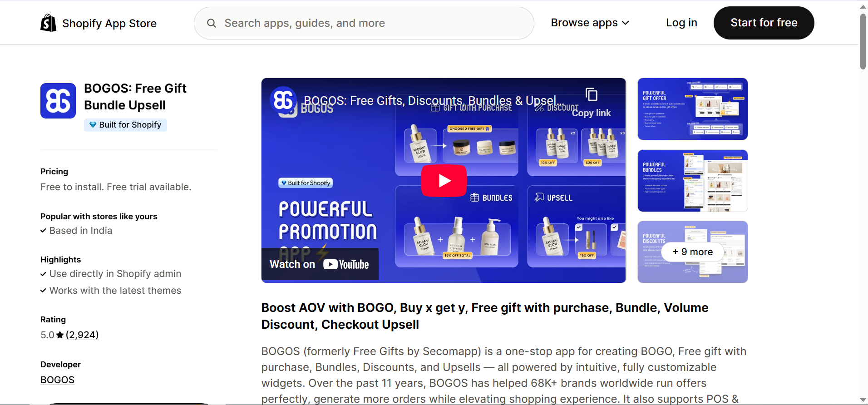The height and width of the screenshot is (405, 868).
Task: Click the Copy link icon on video
Action: click(591, 94)
